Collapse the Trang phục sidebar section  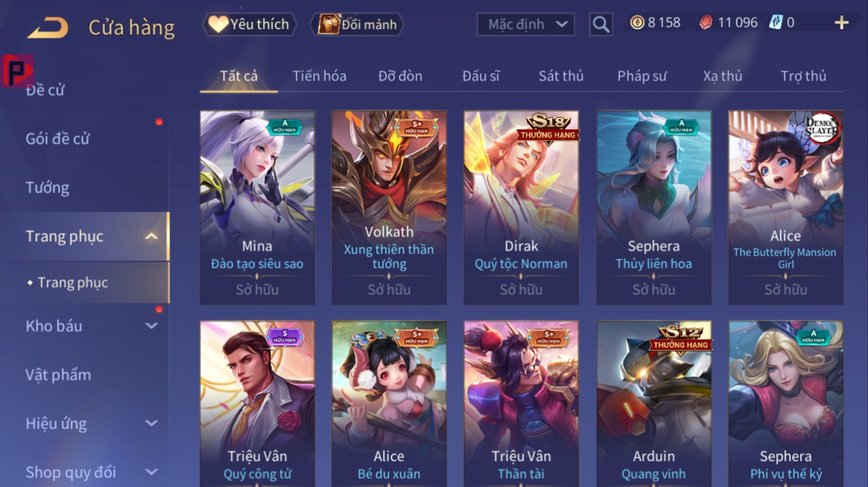pyautogui.click(x=151, y=236)
